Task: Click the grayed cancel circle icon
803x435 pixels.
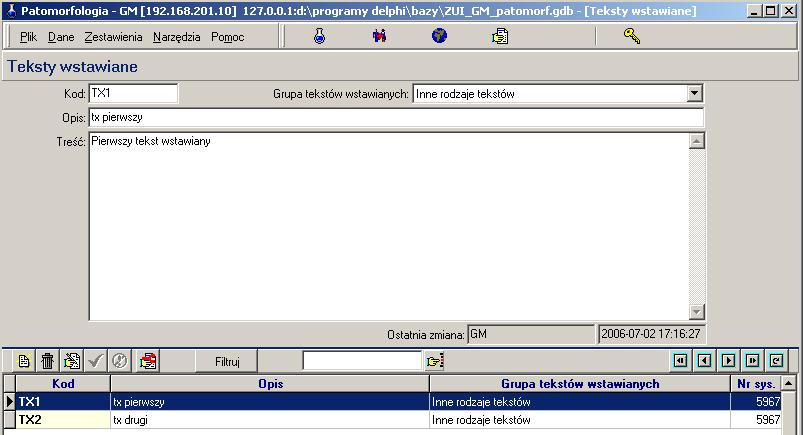Action: pos(120,361)
